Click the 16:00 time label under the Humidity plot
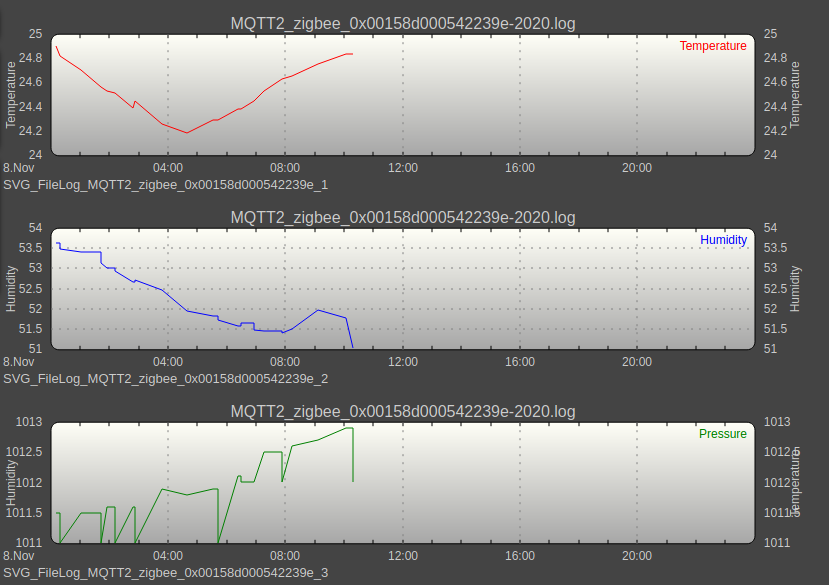Image resolution: width=829 pixels, height=585 pixels. [x=520, y=362]
